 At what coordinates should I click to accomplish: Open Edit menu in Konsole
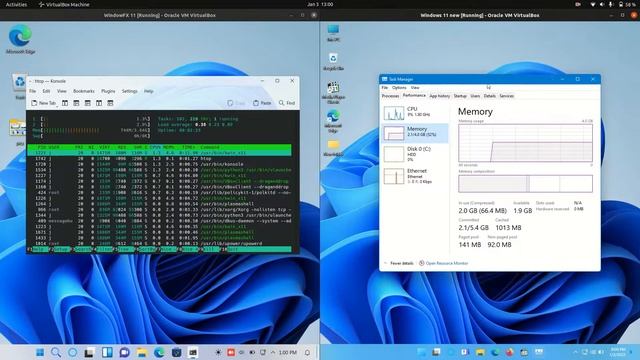pos(46,91)
